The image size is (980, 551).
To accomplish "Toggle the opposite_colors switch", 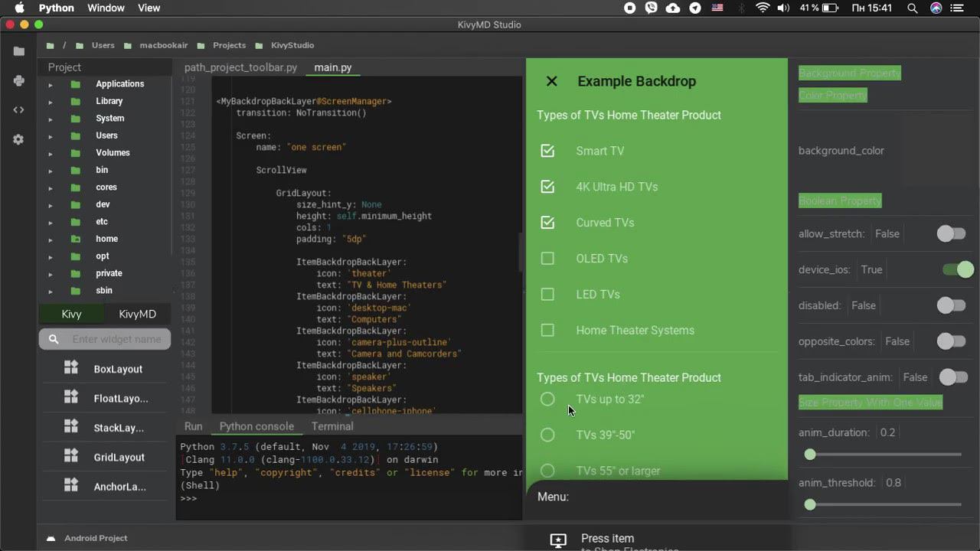I will point(952,341).
